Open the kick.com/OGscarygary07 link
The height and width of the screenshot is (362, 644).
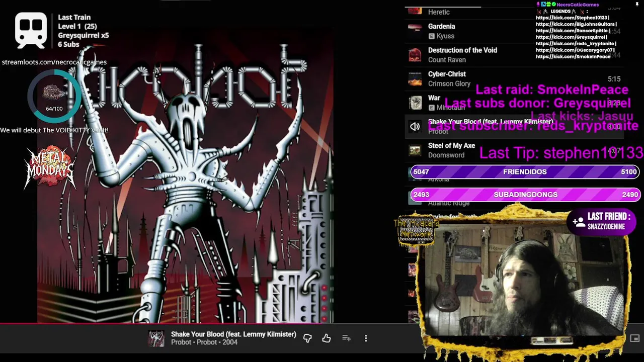click(575, 50)
